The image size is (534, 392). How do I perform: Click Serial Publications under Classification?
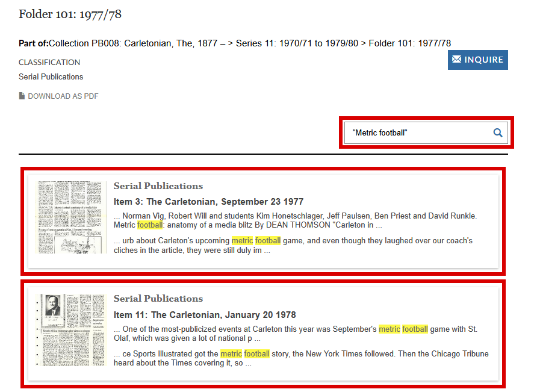pyautogui.click(x=51, y=76)
